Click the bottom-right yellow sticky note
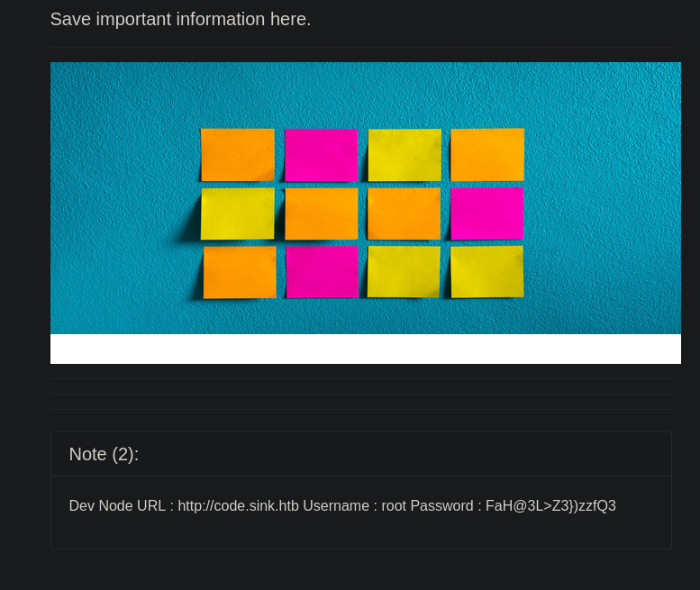The width and height of the screenshot is (700, 590). coord(487,271)
